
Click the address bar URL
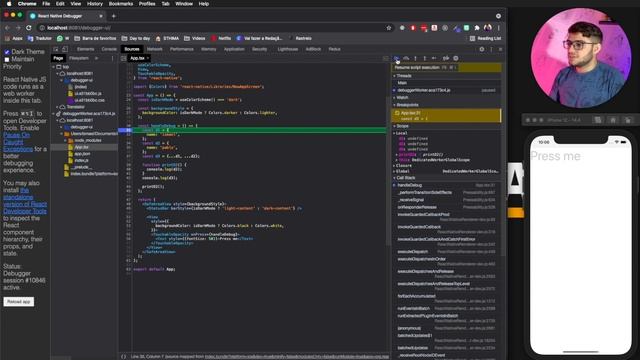tap(78, 28)
